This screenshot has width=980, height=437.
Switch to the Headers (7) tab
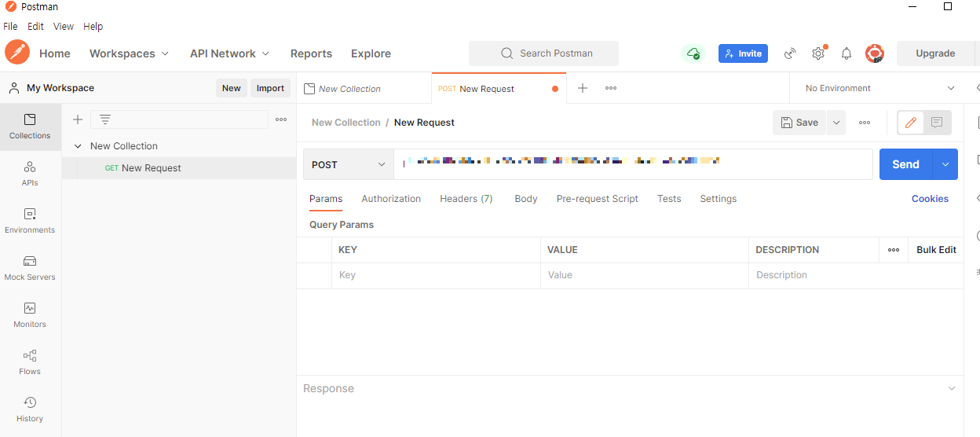pos(466,199)
